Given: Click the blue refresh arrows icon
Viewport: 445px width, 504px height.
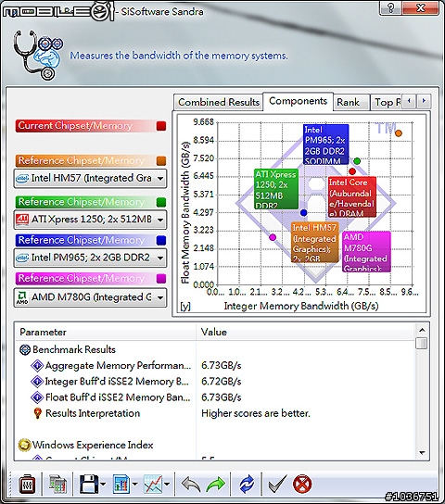Looking at the screenshot, I should pos(247,485).
